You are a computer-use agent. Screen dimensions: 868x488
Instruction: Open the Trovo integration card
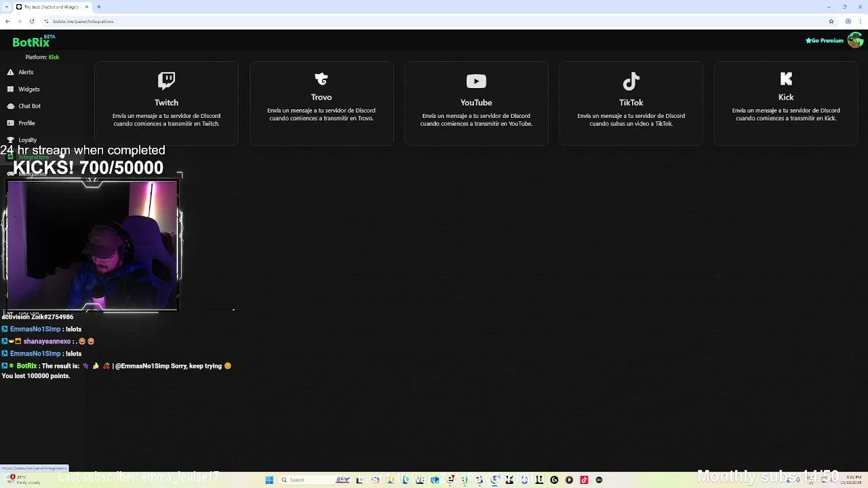[x=321, y=103]
